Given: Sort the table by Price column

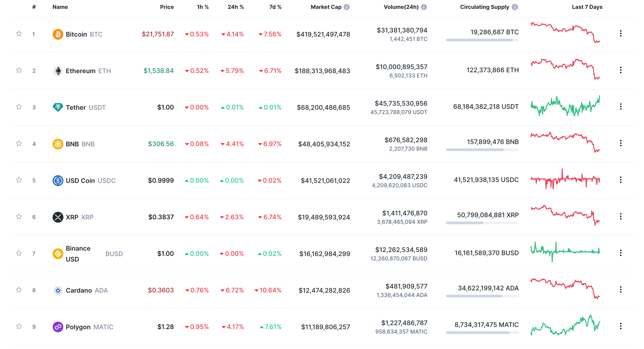Looking at the screenshot, I should click(167, 7).
